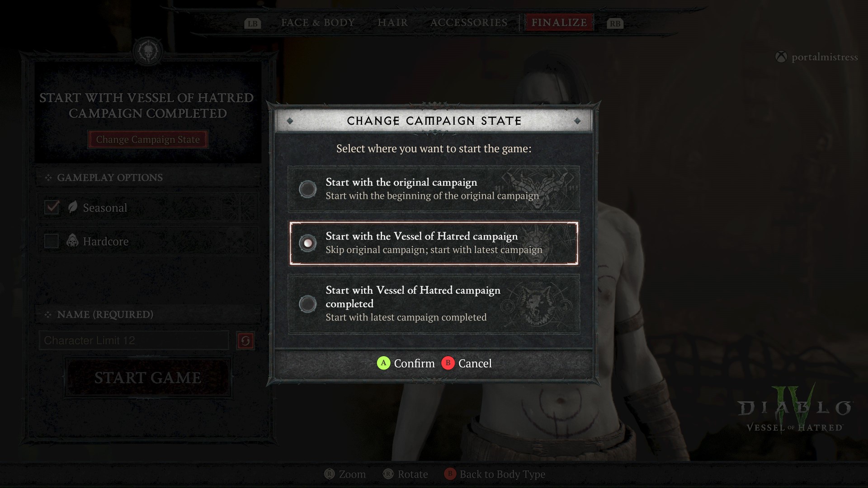This screenshot has height=488, width=868.
Task: Select the Vessel of Hatred campaign option
Action: (x=307, y=243)
